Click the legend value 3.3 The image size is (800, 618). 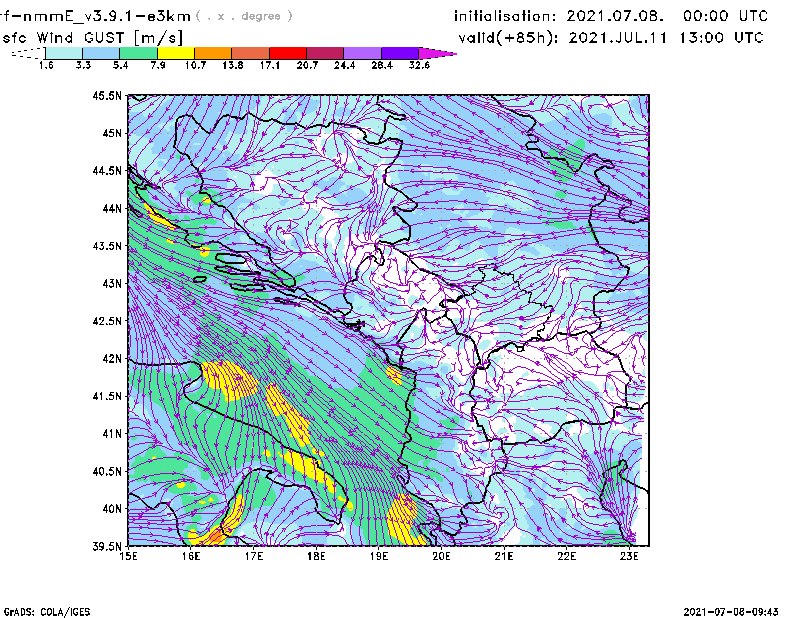click(x=83, y=65)
